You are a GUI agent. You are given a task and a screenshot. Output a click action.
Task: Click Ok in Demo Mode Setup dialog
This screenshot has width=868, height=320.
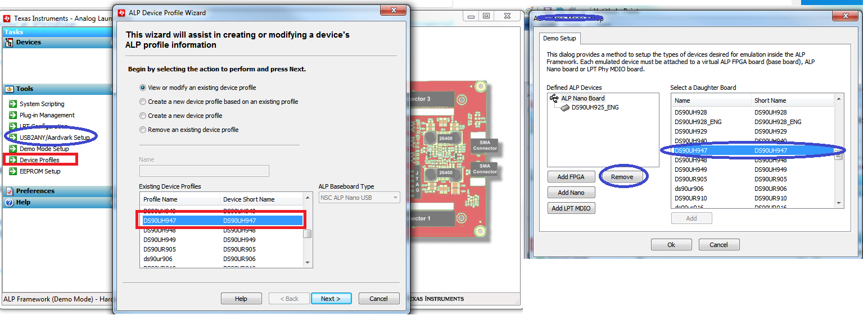pyautogui.click(x=671, y=245)
